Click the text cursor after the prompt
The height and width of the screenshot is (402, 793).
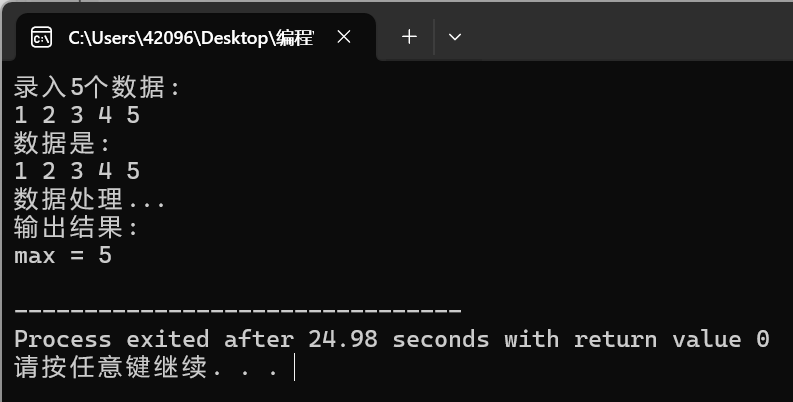coord(295,368)
